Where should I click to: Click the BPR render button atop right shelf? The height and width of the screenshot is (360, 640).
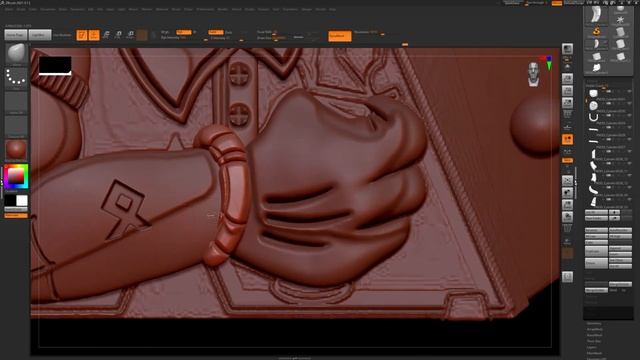(567, 49)
